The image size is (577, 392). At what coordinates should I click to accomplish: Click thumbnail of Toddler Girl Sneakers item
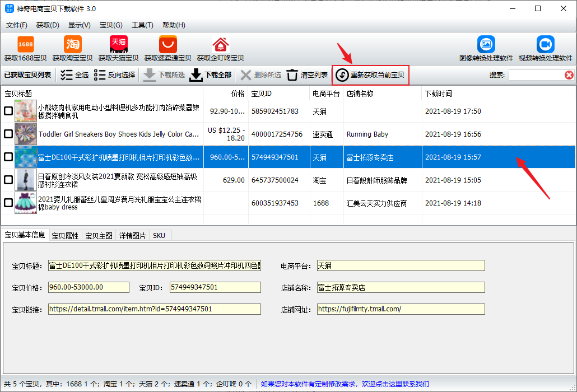26,134
